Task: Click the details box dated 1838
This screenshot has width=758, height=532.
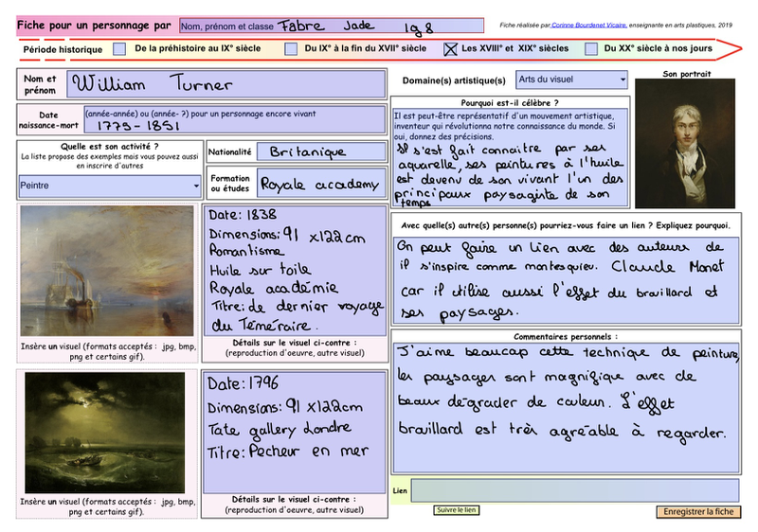Action: [x=295, y=269]
